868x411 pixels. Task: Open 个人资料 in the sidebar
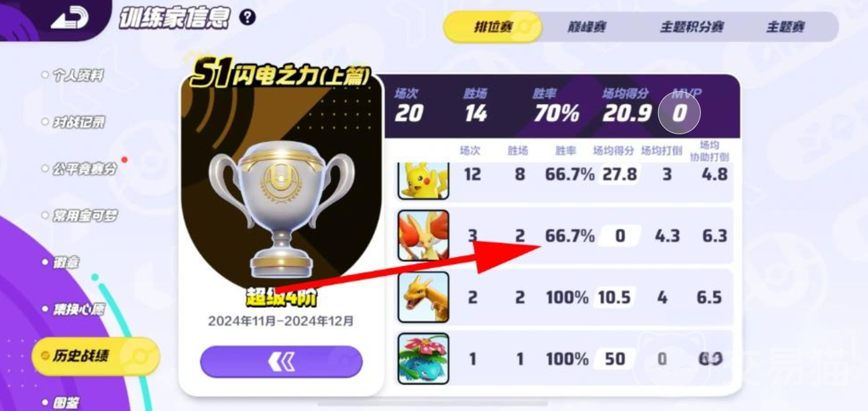point(78,76)
